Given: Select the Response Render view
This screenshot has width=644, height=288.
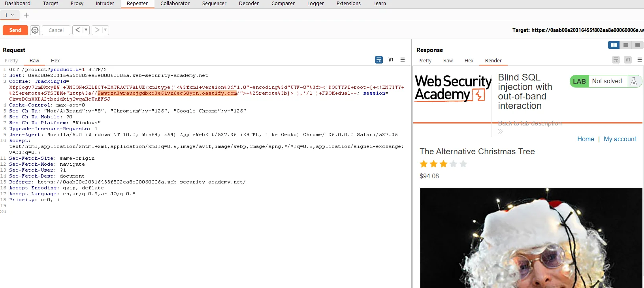Looking at the screenshot, I should pos(493,61).
